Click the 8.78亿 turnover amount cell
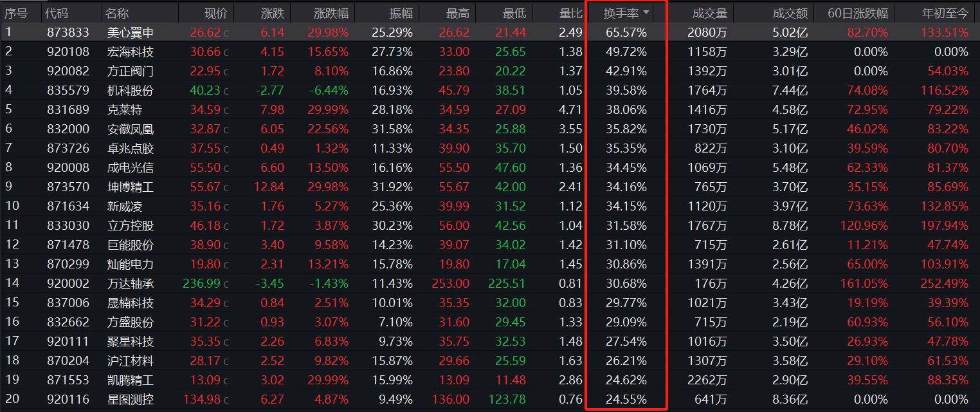The height and width of the screenshot is (412, 980). point(789,225)
